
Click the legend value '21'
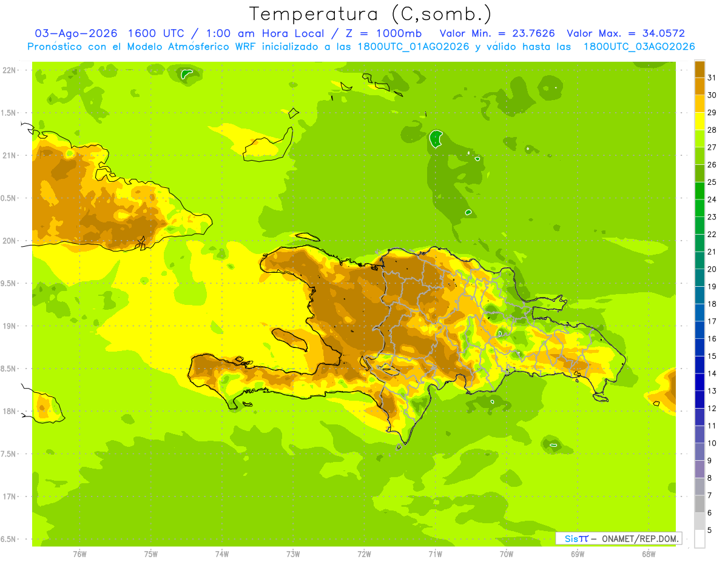click(712, 252)
